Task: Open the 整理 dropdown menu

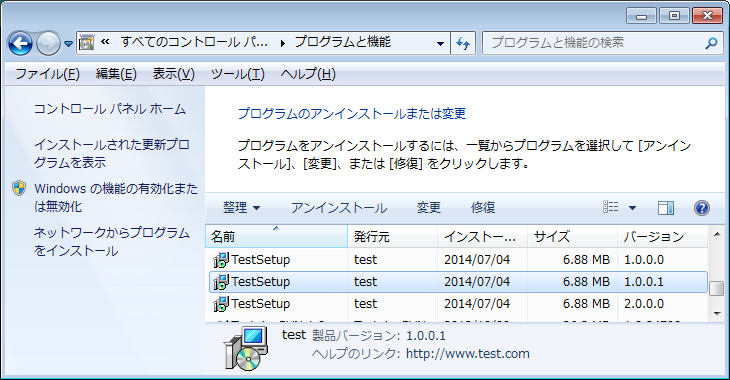Action: [x=241, y=208]
